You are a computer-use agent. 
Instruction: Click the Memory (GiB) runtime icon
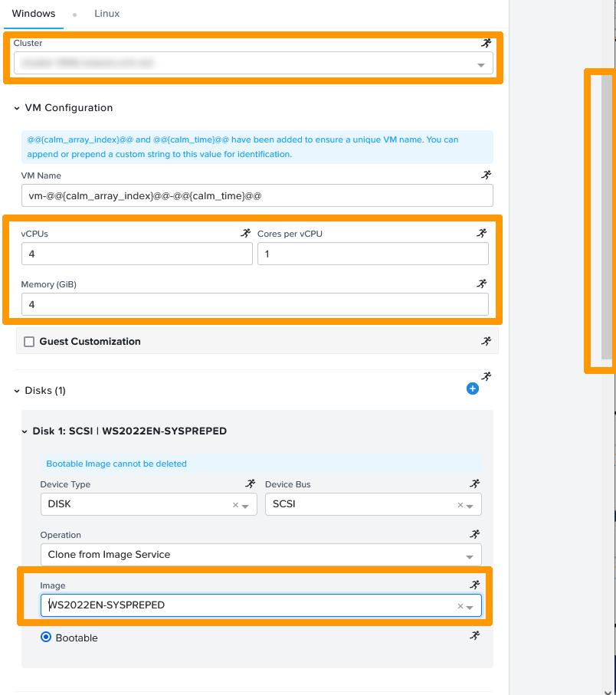coord(481,284)
